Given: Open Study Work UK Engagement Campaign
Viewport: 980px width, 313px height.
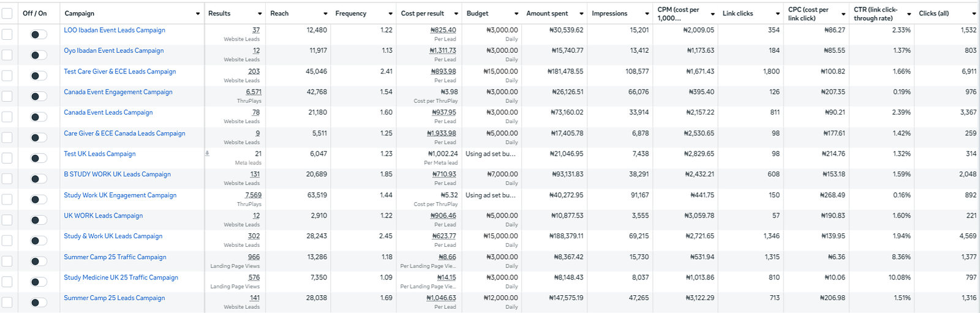Looking at the screenshot, I should pyautogui.click(x=120, y=195).
